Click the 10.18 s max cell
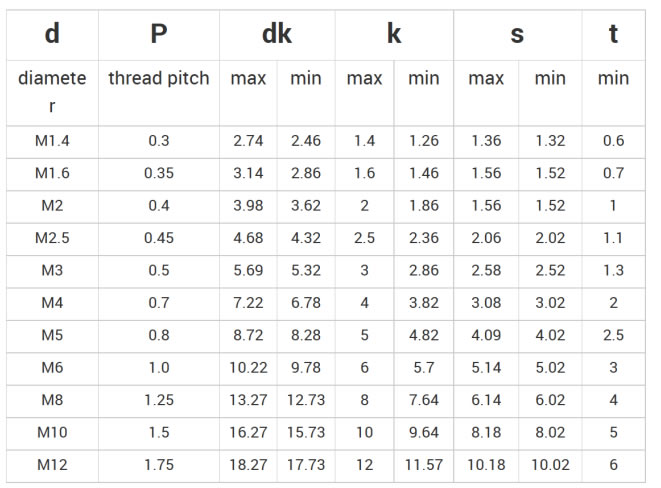 (x=486, y=465)
